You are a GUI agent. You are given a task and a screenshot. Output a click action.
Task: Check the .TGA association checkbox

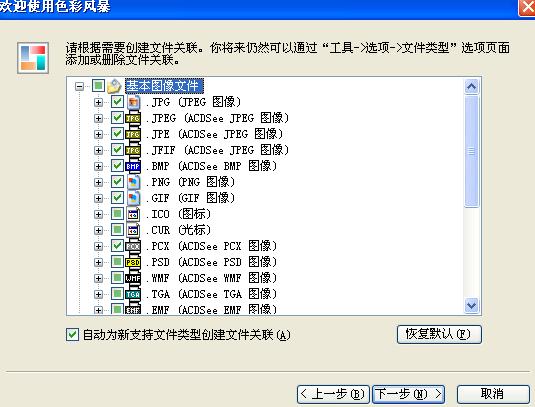coord(117,293)
